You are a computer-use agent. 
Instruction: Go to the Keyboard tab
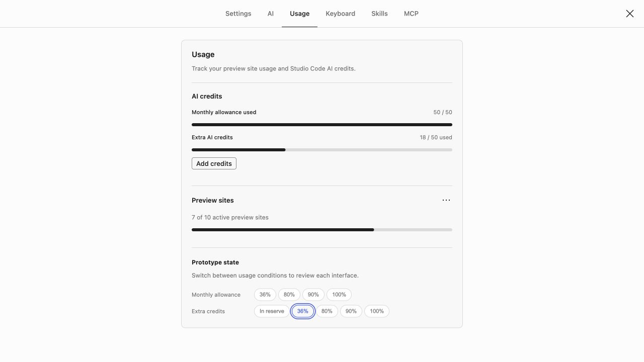coord(340,14)
